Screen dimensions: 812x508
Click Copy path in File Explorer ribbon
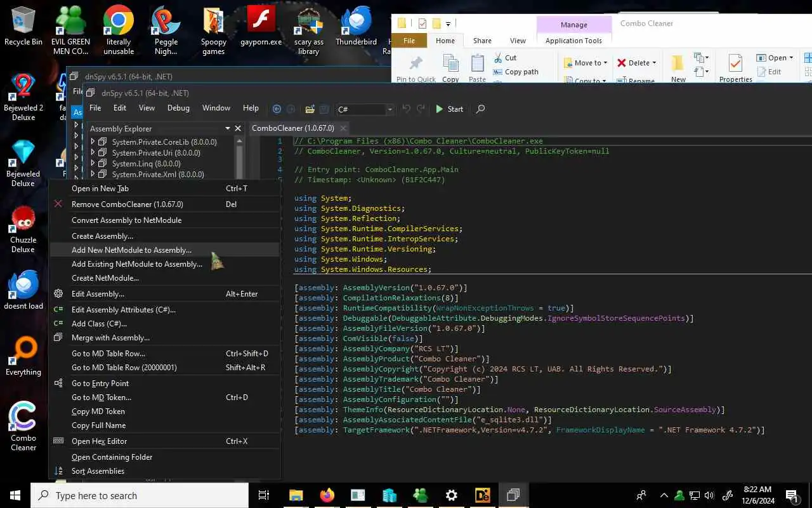[x=515, y=72]
